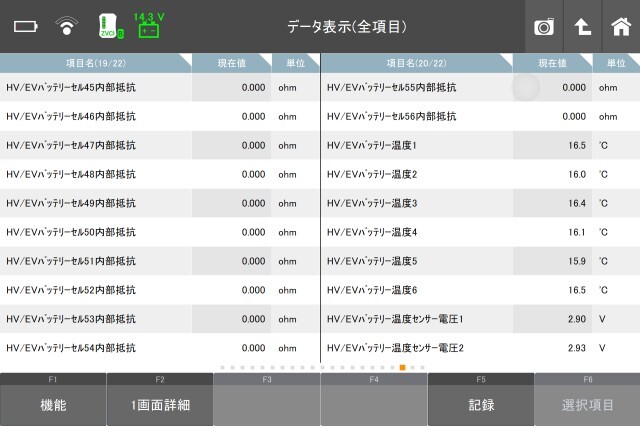Tap the 2.90 voltage value
This screenshot has width=640, height=426.
coord(577,319)
